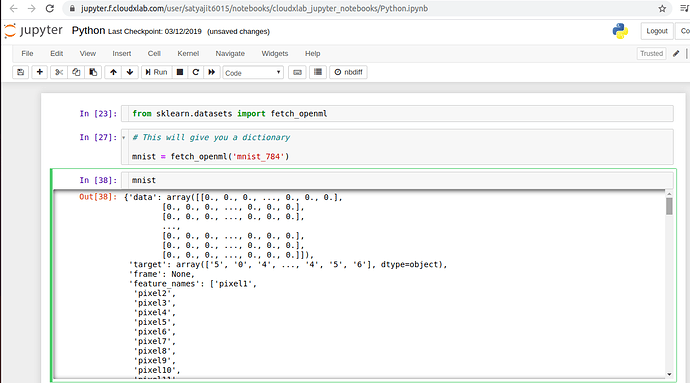Click the In [23] prompt label
The height and width of the screenshot is (383, 690).
point(98,114)
